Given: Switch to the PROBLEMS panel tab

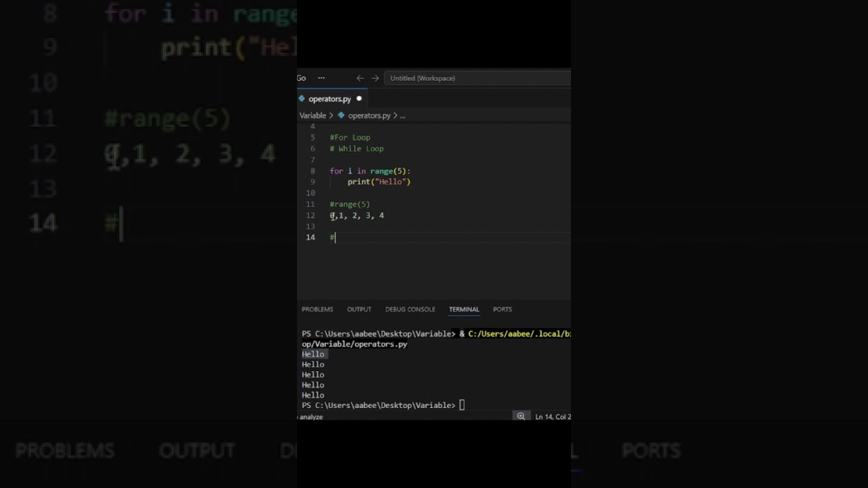Looking at the screenshot, I should point(317,309).
